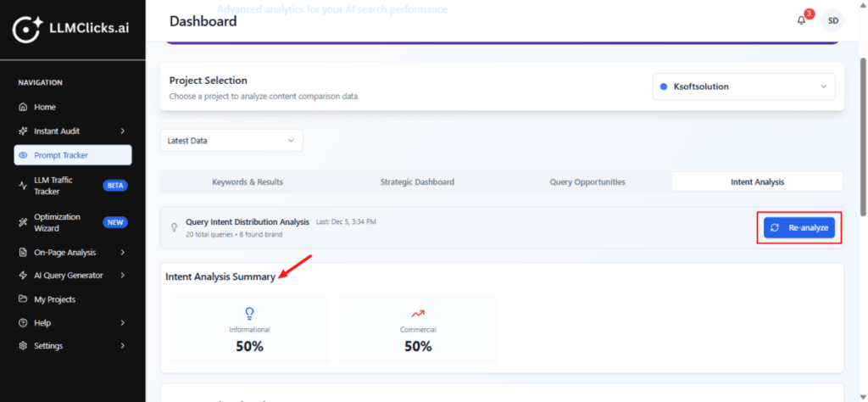
Task: Select the Query Opportunities tab
Action: pyautogui.click(x=587, y=181)
